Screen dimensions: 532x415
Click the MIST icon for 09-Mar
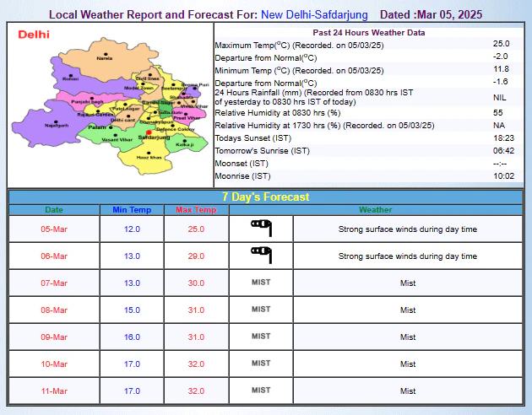[261, 337]
